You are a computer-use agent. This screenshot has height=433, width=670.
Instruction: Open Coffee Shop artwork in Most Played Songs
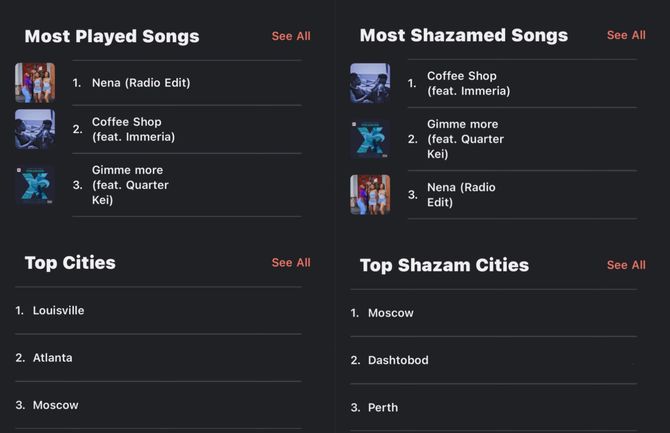tap(35, 129)
